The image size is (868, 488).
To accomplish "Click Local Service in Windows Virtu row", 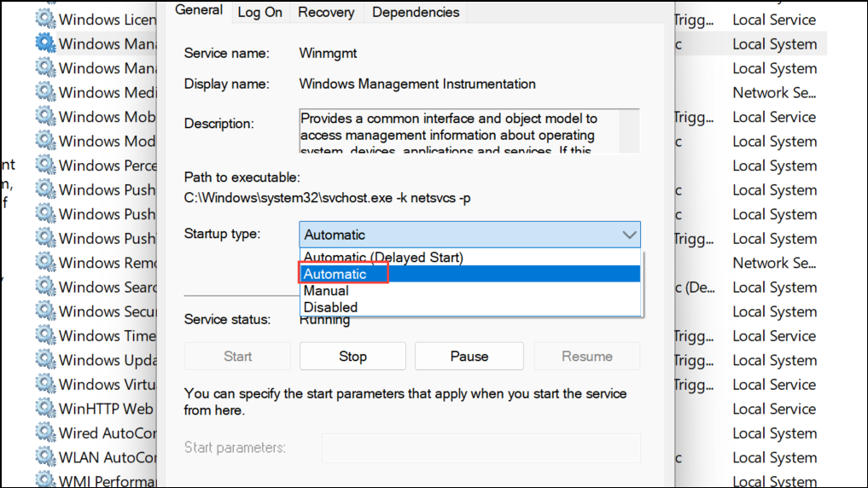I will [x=774, y=385].
